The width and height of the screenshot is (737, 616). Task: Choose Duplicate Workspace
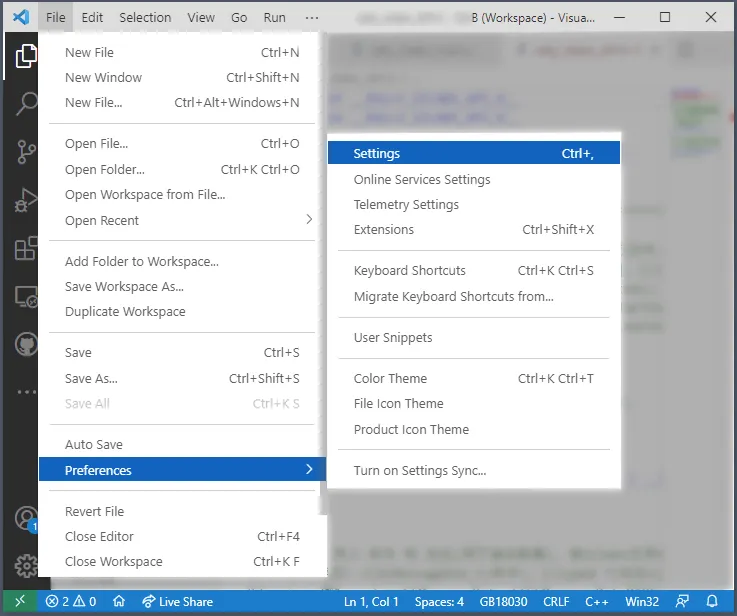pyautogui.click(x=182, y=312)
